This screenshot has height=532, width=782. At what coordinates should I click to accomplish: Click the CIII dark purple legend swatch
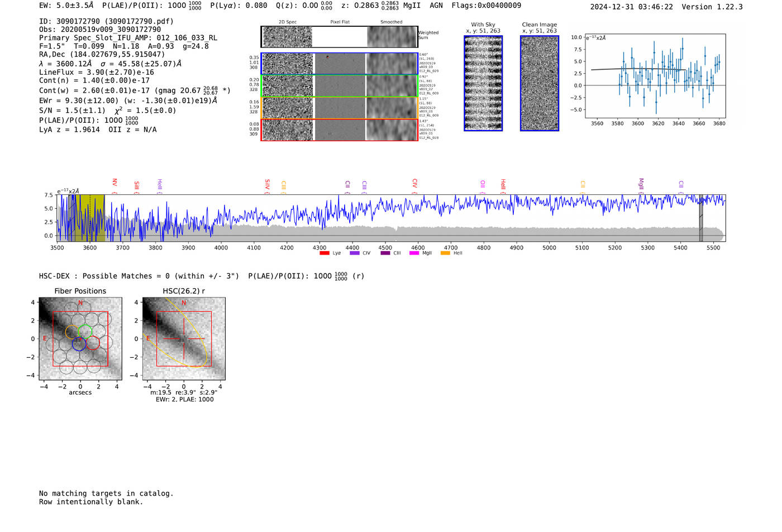[x=385, y=253]
